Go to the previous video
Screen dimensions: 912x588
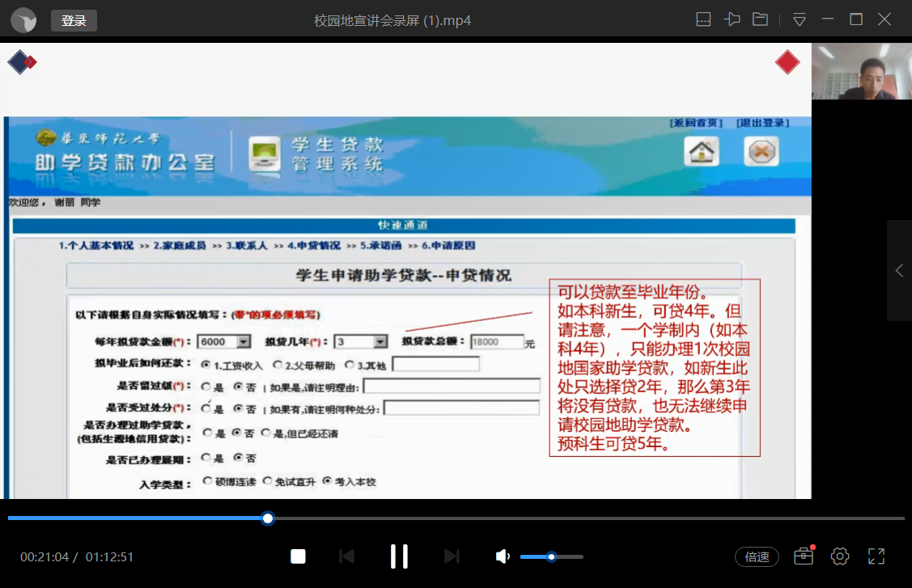[346, 556]
